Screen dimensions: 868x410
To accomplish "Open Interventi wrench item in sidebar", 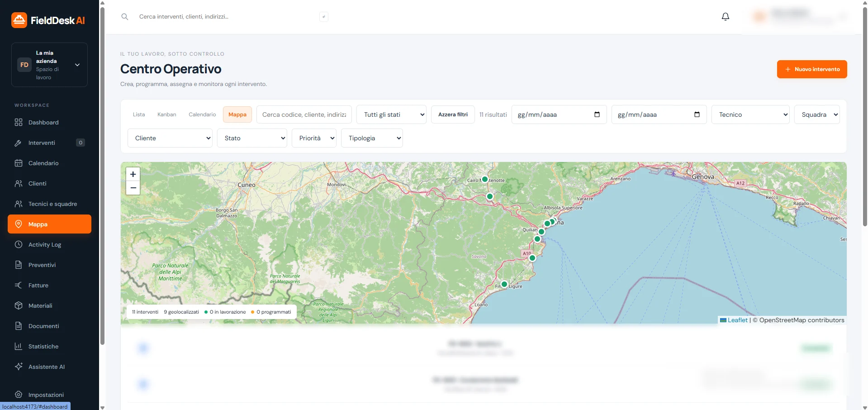I will coord(49,143).
